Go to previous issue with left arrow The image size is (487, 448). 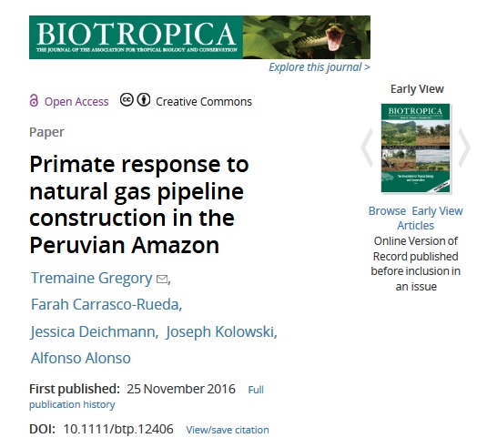coord(368,148)
